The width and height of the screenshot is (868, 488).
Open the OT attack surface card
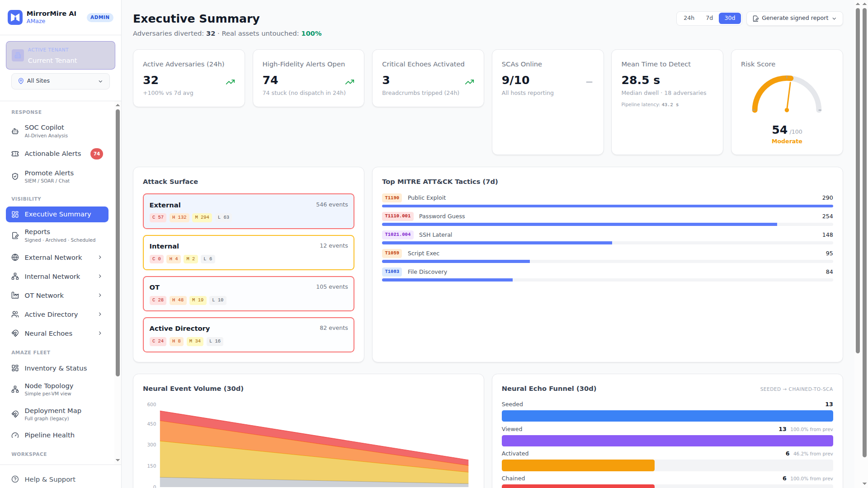coord(249,294)
